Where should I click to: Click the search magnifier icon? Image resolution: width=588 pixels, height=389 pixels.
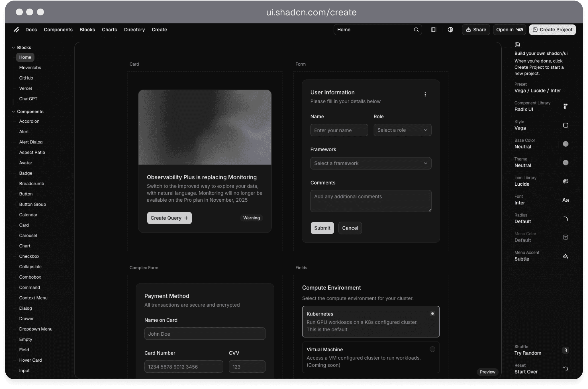coord(416,30)
